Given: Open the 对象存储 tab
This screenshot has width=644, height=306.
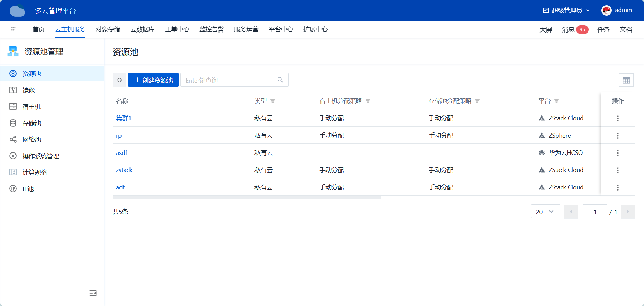Looking at the screenshot, I should (108, 29).
